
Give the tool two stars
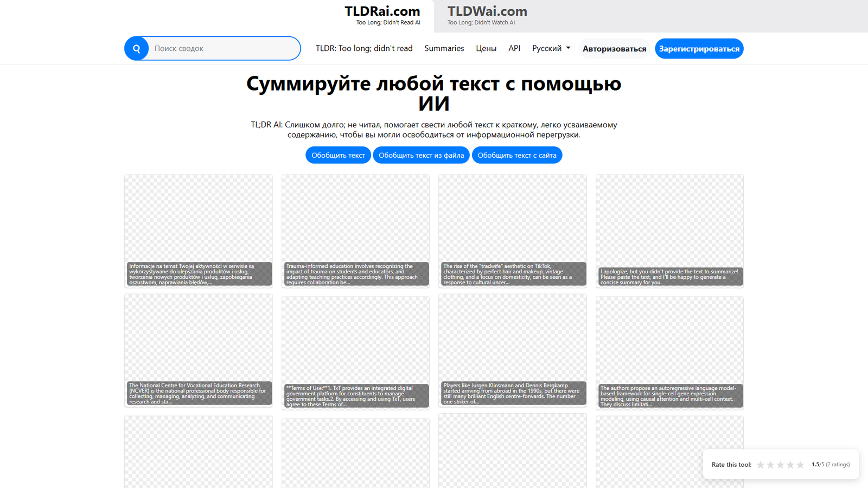click(x=770, y=465)
